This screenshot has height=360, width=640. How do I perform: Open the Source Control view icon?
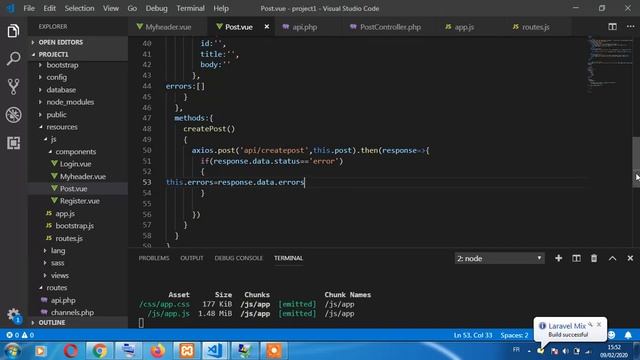tap(13, 87)
